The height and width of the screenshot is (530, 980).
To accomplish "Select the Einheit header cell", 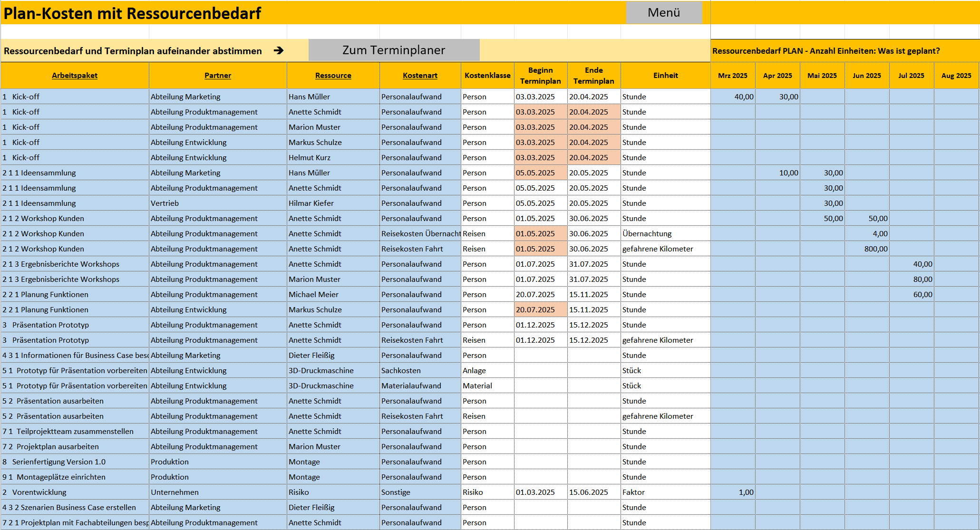I will [666, 75].
